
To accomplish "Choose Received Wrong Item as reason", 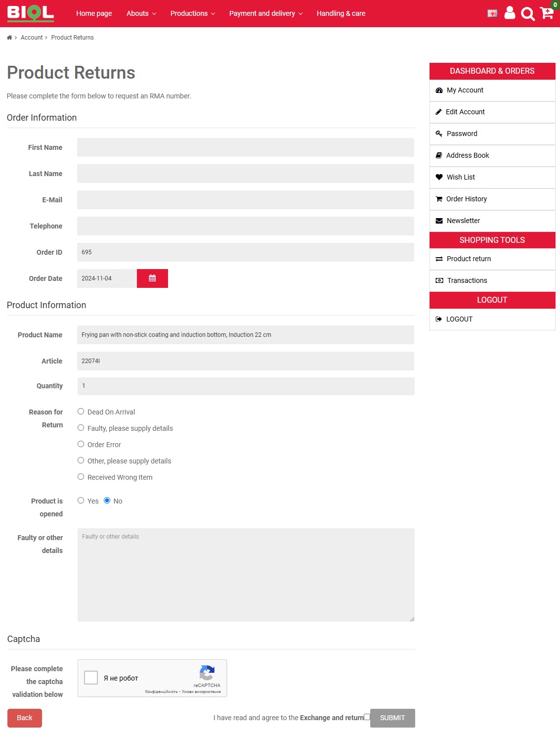I will (81, 477).
